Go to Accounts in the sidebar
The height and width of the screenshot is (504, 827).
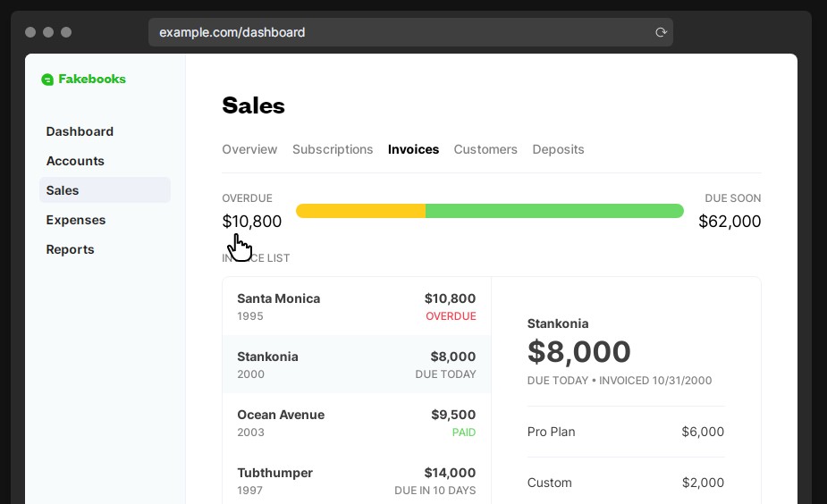[x=75, y=161]
